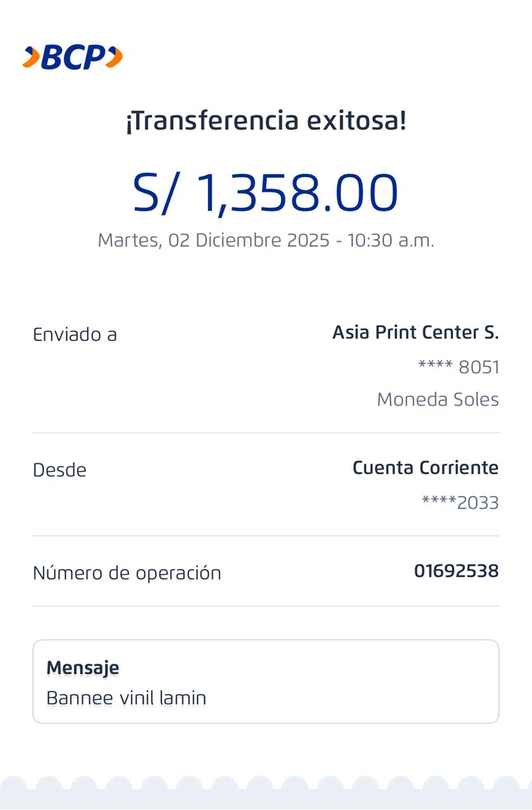The width and height of the screenshot is (532, 810).
Task: Click the S/ 1,358.00 transfer amount
Action: pos(266,192)
